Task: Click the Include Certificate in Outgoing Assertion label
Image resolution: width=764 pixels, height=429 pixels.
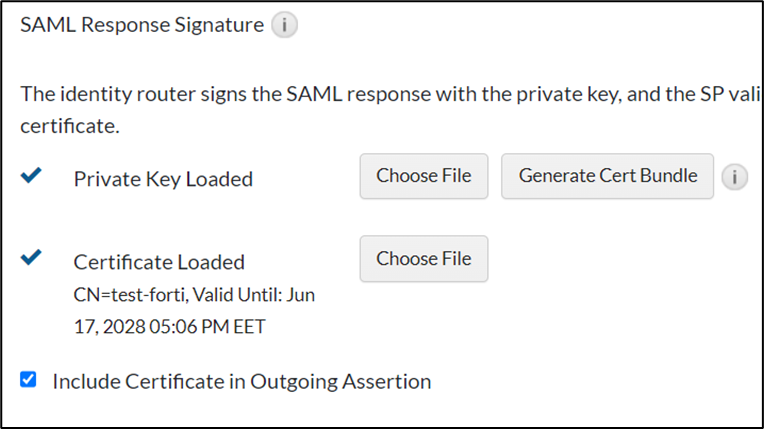Action: 241,381
